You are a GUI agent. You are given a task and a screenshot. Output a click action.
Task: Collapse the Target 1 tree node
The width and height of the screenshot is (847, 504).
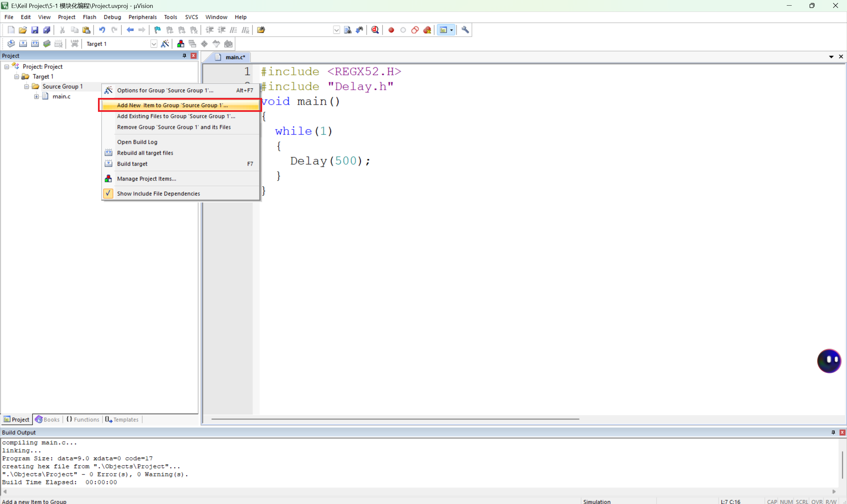coord(16,77)
